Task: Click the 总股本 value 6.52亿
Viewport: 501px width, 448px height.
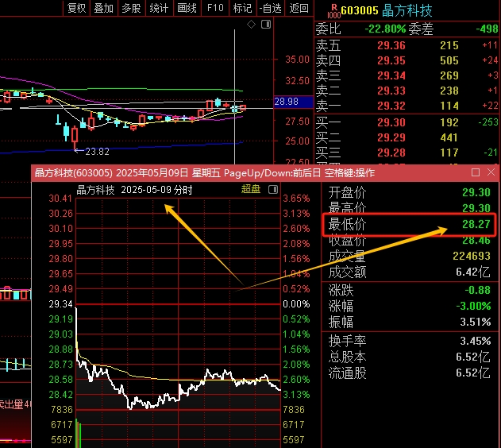Action: click(x=473, y=357)
